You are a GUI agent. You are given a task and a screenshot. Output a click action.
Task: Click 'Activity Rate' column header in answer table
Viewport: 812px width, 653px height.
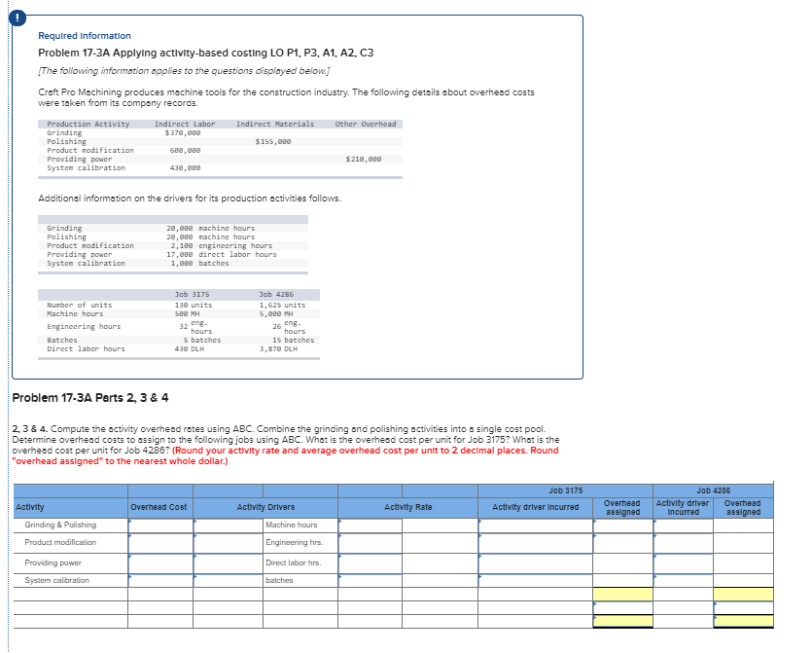tap(408, 507)
